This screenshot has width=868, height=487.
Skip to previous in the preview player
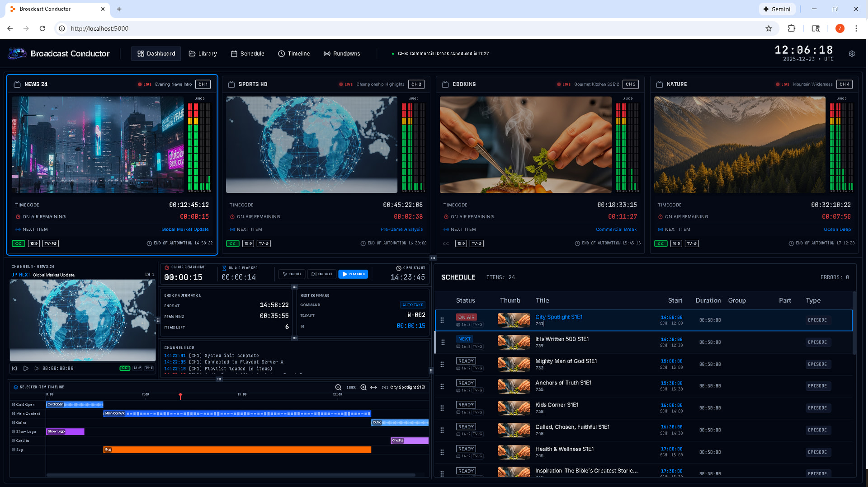coord(14,369)
